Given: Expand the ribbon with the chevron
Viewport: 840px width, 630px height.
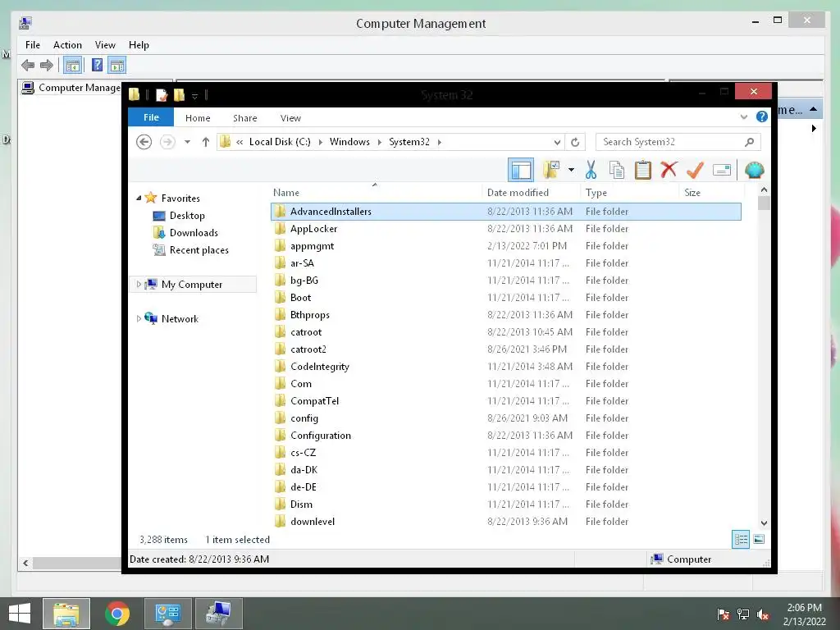Looking at the screenshot, I should (x=743, y=116).
